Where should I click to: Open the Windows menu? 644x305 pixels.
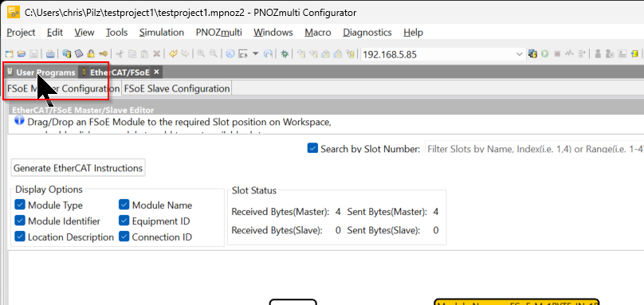pos(273,33)
